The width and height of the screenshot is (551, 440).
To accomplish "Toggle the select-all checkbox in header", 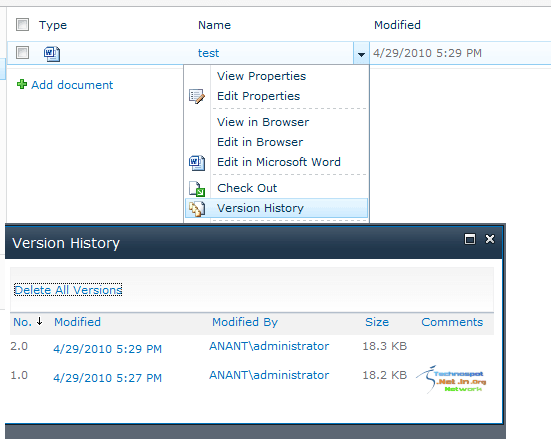I will [x=22, y=25].
